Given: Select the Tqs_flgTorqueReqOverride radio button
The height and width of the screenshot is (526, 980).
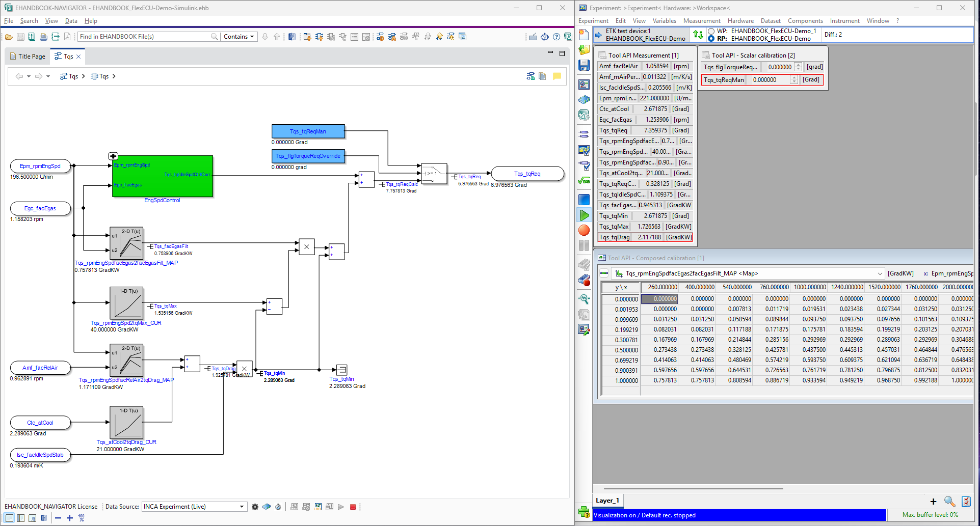Looking at the screenshot, I should [x=308, y=156].
